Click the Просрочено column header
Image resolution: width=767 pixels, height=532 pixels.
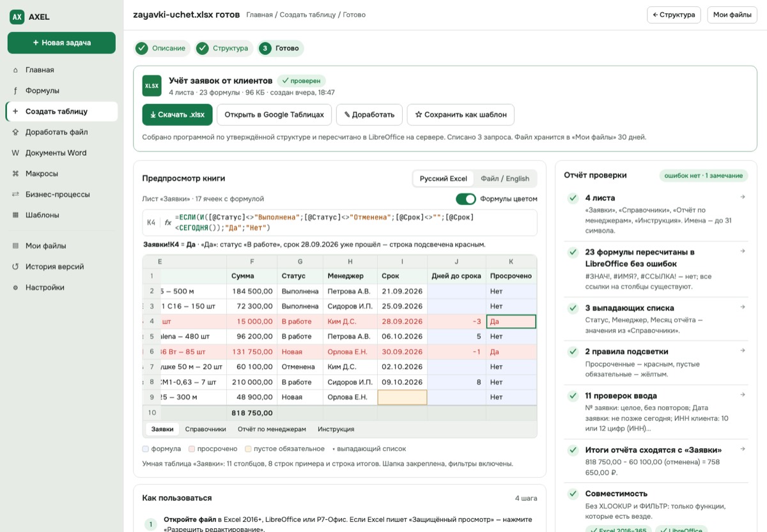click(x=511, y=276)
